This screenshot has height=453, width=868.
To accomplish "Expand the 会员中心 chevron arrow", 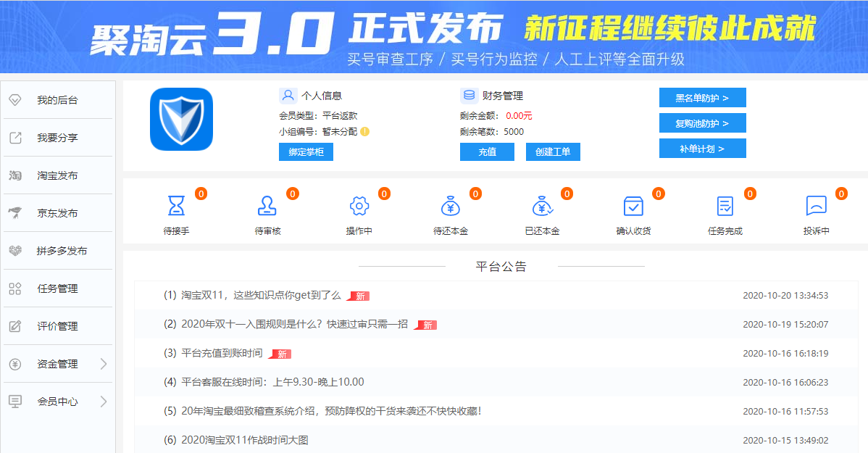I will (104, 402).
